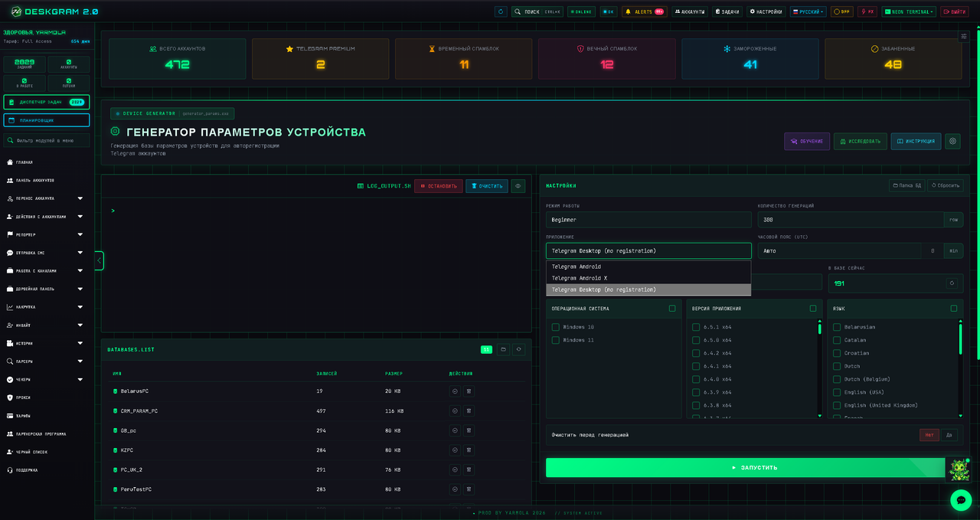Image resolution: width=980 pixels, height=520 pixels.
Task: Choose Telegram Desktop (no registration) list option
Action: (648, 289)
